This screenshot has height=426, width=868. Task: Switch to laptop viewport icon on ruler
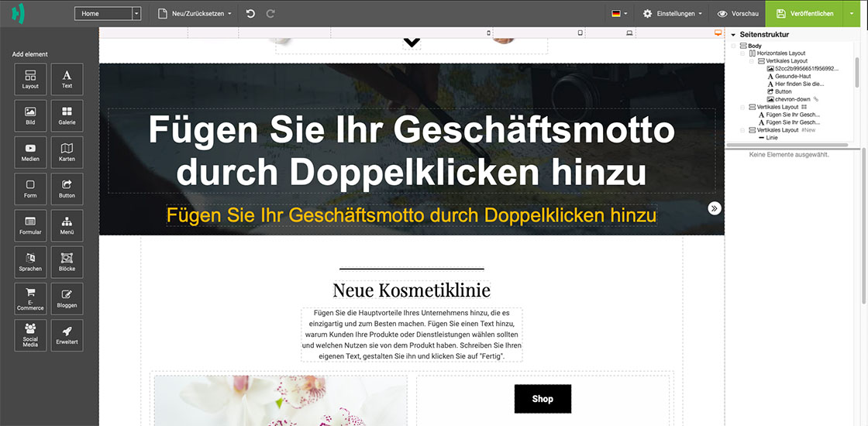point(629,33)
